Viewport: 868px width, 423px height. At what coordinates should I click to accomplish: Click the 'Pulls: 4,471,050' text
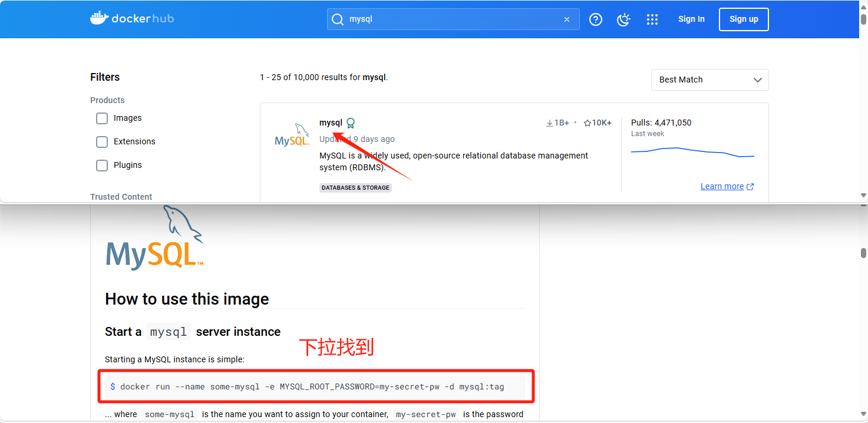[661, 123]
